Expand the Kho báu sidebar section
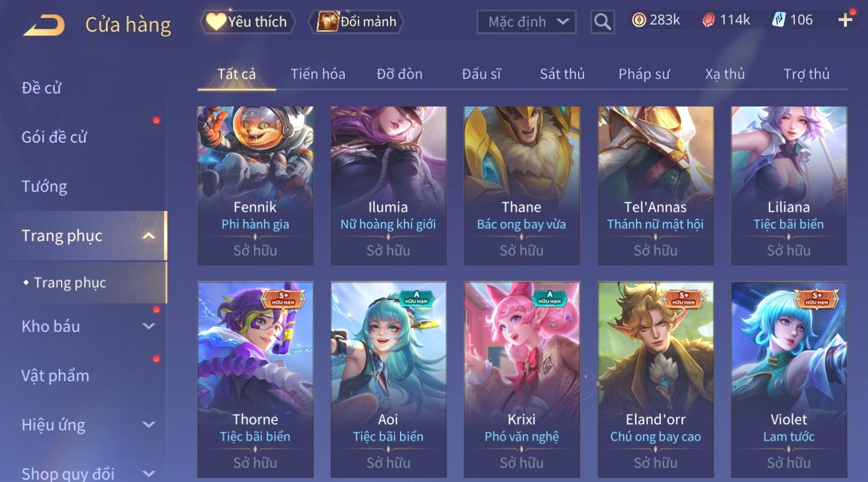Image resolution: width=868 pixels, height=482 pixels. point(149,326)
